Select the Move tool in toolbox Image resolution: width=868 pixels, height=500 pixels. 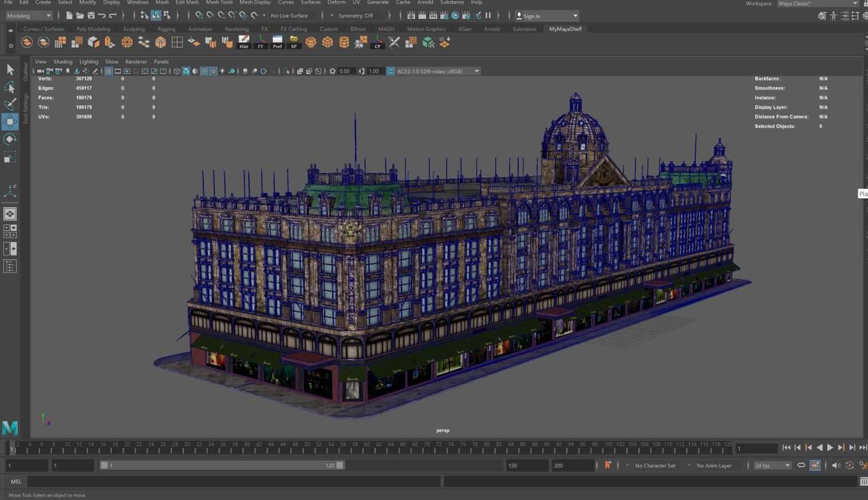[x=10, y=121]
